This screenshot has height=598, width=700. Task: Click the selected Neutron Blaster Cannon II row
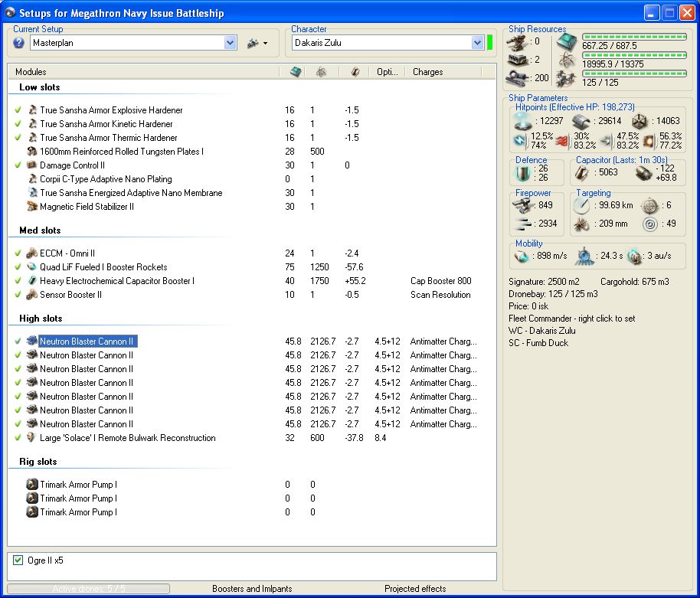coord(87,341)
